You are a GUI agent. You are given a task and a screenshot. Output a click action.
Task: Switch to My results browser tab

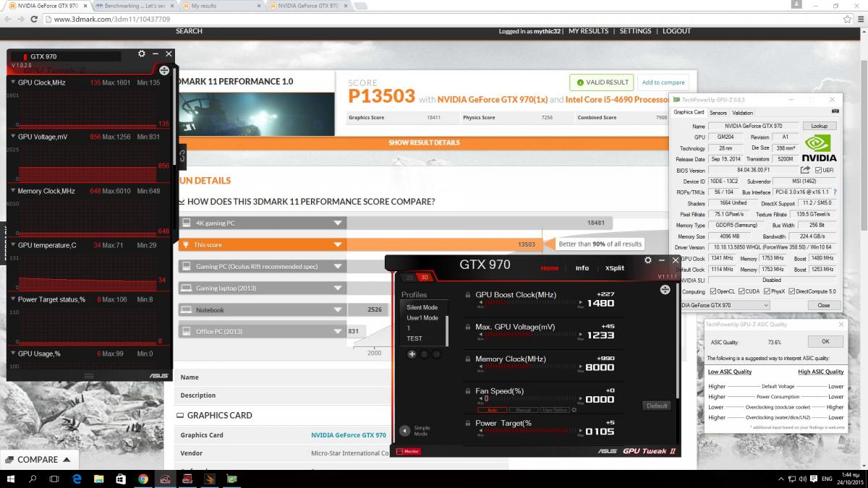click(219, 5)
